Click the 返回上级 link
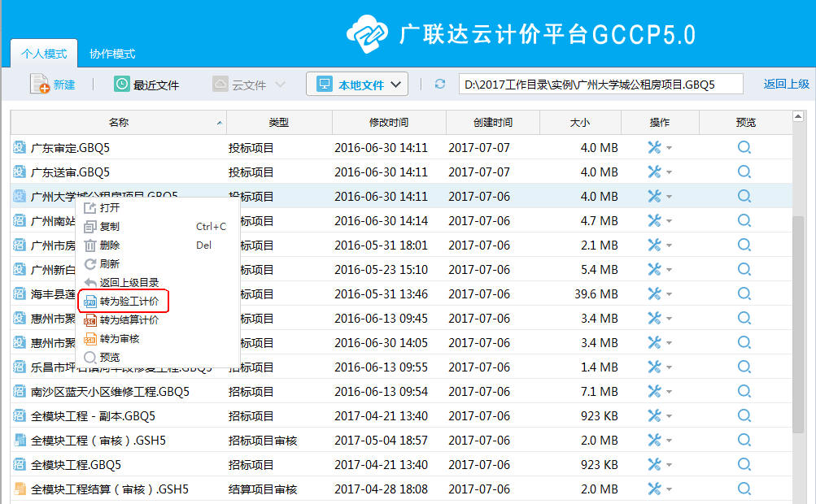The width and height of the screenshot is (816, 504). [786, 84]
